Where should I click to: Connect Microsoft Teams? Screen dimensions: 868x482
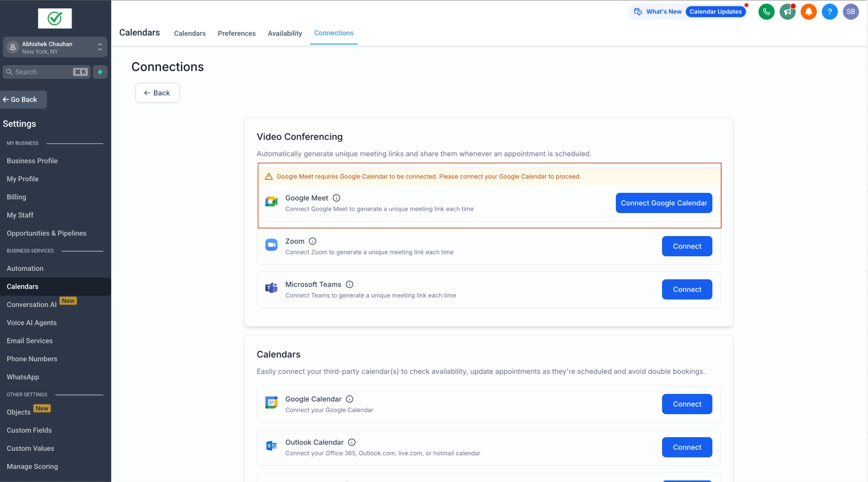[687, 290]
